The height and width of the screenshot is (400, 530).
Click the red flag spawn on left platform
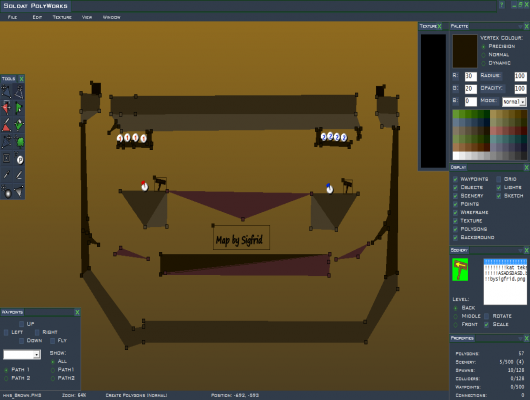pyautogui.click(x=144, y=186)
